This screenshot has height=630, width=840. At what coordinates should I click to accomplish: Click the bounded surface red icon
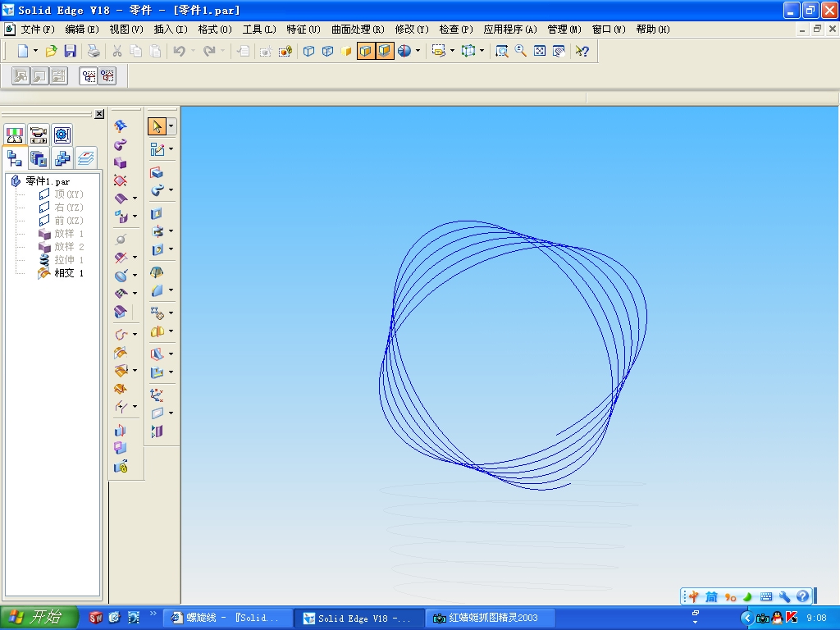[121, 180]
